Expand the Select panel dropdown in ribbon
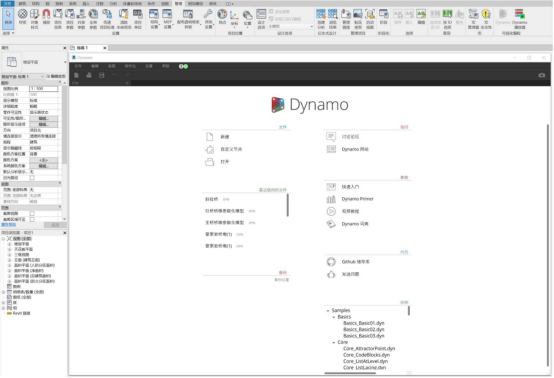Viewport: 554px width, 378px height. pyautogui.click(x=8, y=33)
